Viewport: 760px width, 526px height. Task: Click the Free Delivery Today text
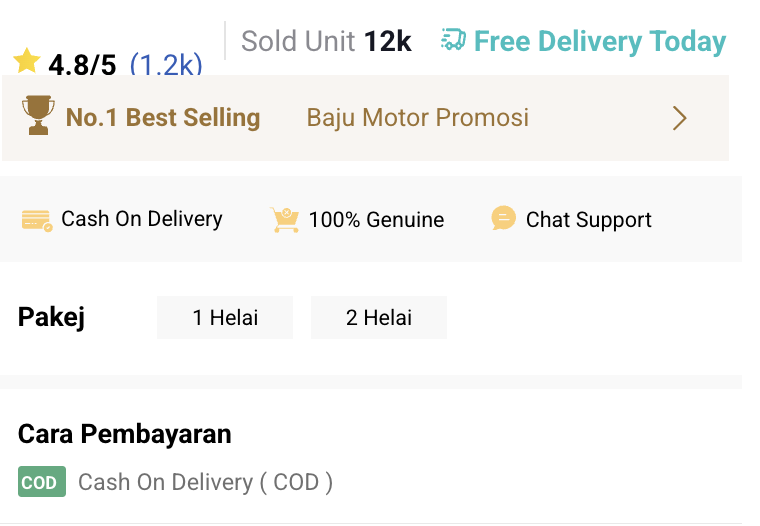(x=599, y=42)
